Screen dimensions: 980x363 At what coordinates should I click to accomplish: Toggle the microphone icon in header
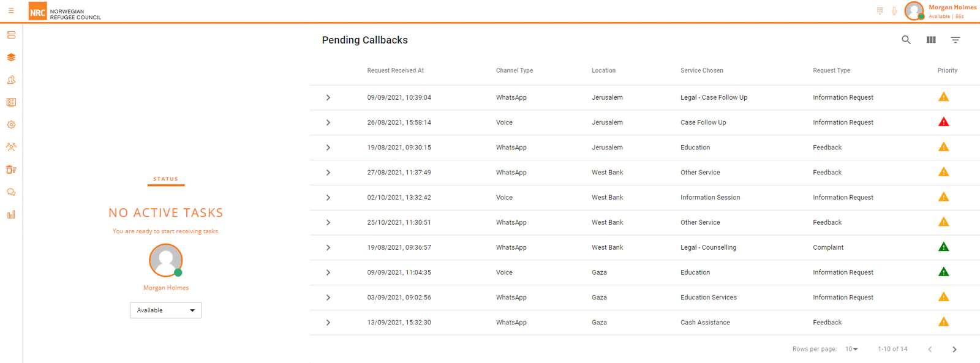tap(894, 10)
